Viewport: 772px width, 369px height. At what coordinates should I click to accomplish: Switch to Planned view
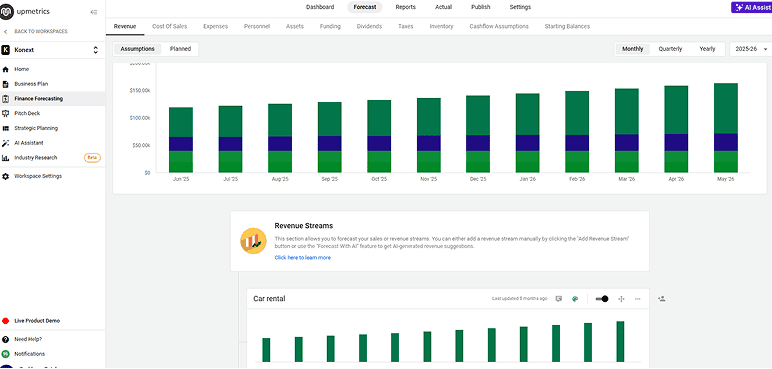(x=180, y=49)
